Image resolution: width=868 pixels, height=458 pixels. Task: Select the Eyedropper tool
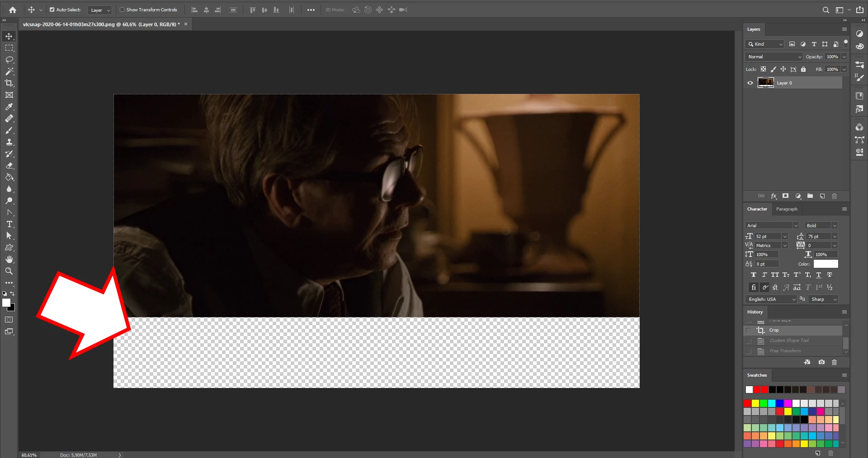9,107
